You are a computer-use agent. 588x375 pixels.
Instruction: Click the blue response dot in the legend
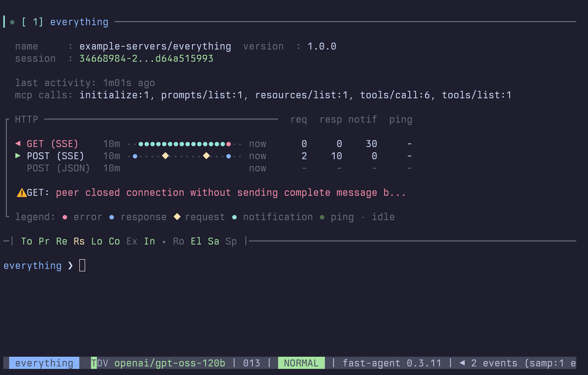coord(112,217)
